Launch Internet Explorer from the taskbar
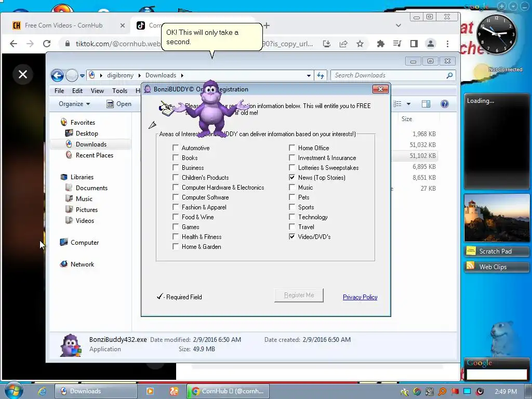 pos(42,391)
